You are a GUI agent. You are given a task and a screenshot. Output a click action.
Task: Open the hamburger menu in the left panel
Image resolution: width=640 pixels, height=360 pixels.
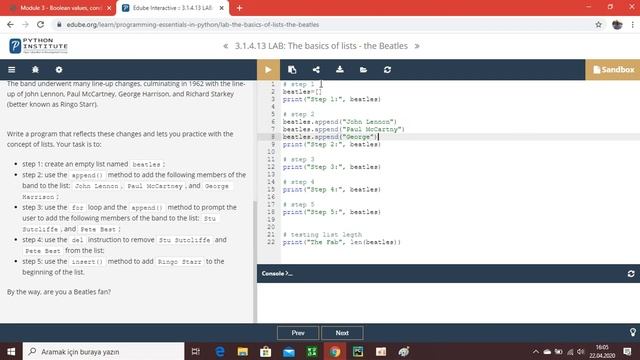11,70
